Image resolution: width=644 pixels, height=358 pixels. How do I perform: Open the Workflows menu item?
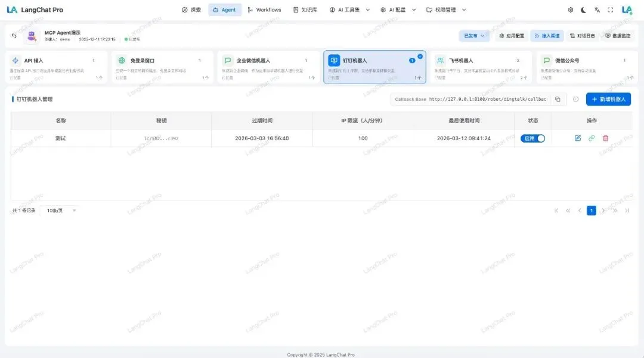click(x=264, y=10)
